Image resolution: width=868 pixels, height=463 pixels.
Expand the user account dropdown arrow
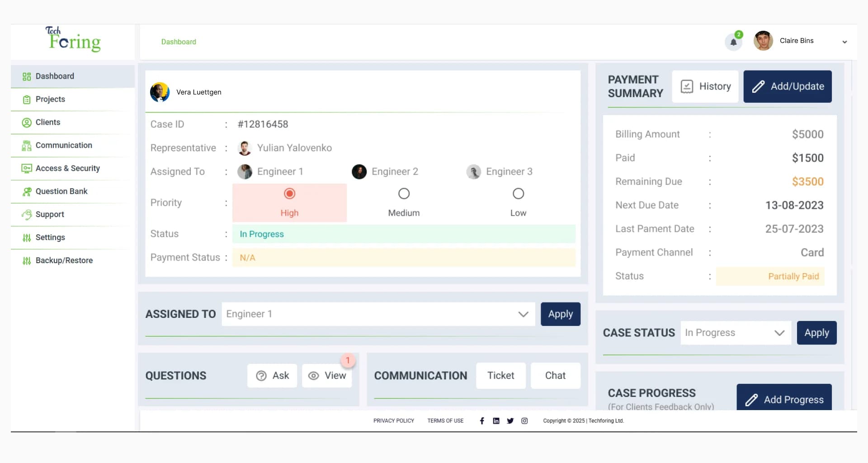tap(844, 42)
